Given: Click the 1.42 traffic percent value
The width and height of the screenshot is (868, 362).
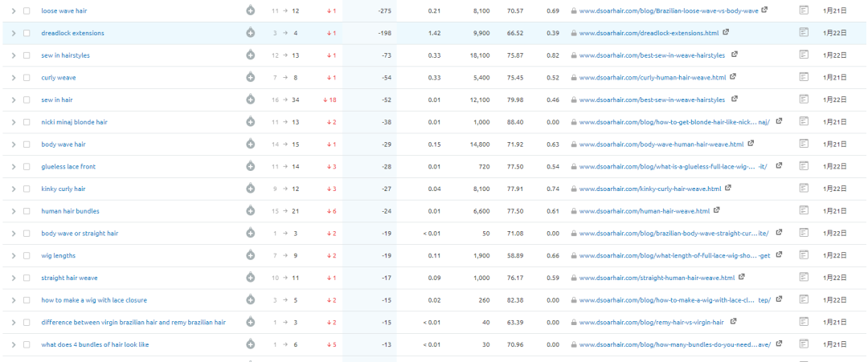Looking at the screenshot, I should (x=435, y=33).
